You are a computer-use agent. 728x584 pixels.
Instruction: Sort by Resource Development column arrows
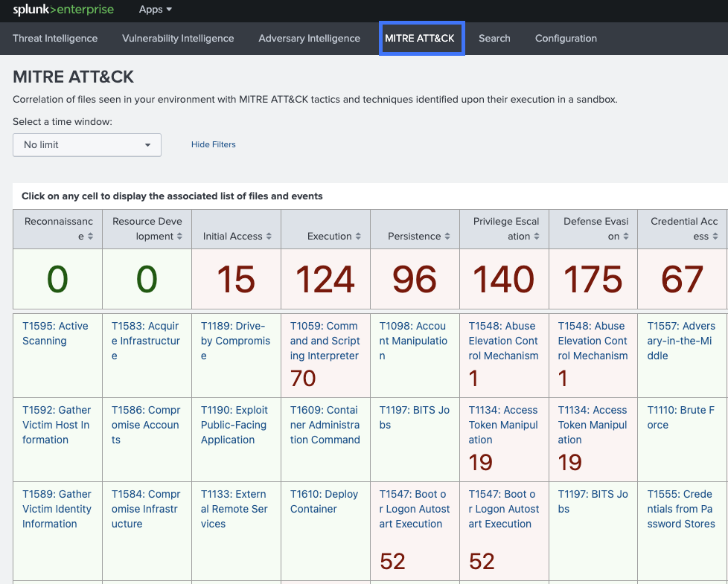[179, 237]
